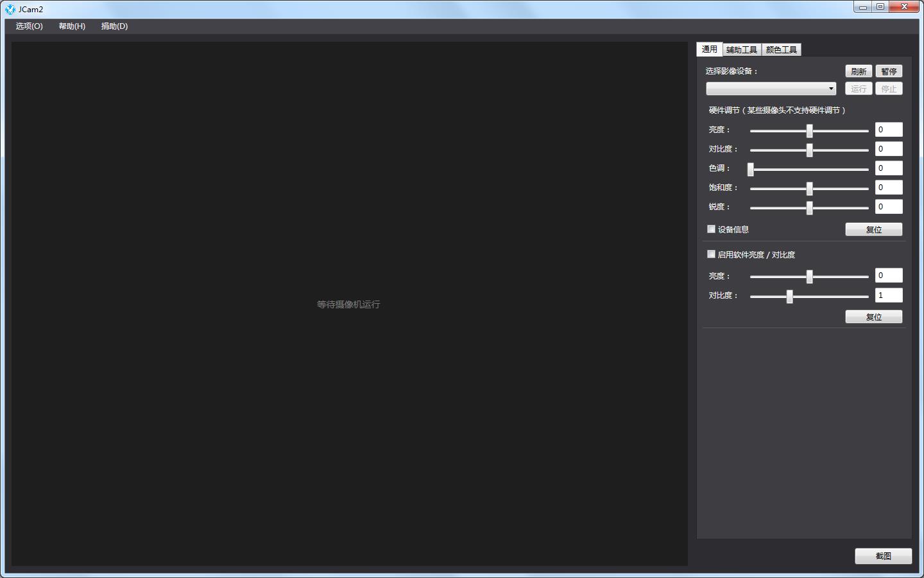Open the 选项(O) menu
This screenshot has width=924, height=578.
(x=29, y=26)
